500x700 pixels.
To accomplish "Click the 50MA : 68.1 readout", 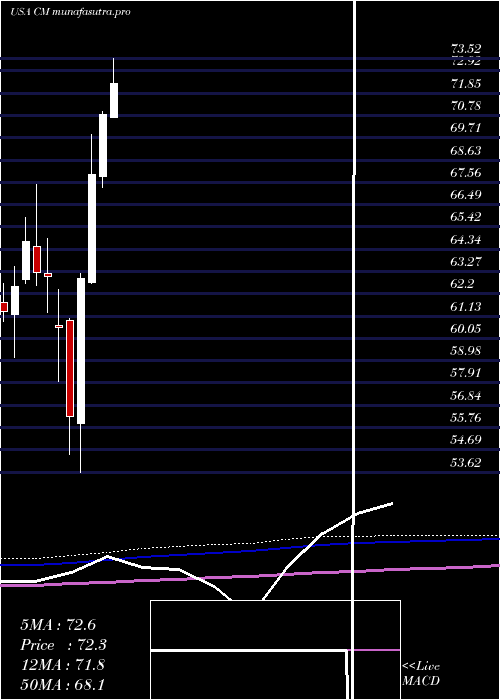I will pyautogui.click(x=62, y=684).
